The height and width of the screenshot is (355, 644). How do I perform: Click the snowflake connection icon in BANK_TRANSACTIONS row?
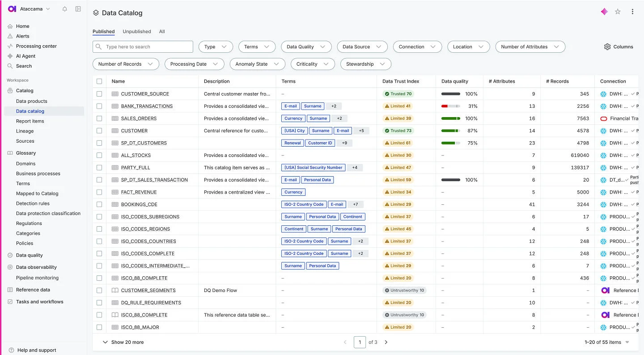point(603,106)
